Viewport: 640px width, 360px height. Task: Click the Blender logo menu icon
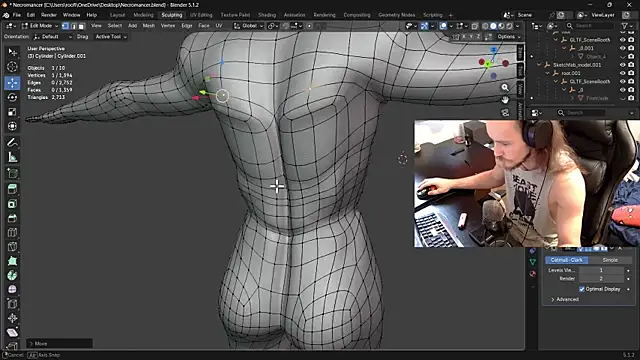[x=6, y=15]
